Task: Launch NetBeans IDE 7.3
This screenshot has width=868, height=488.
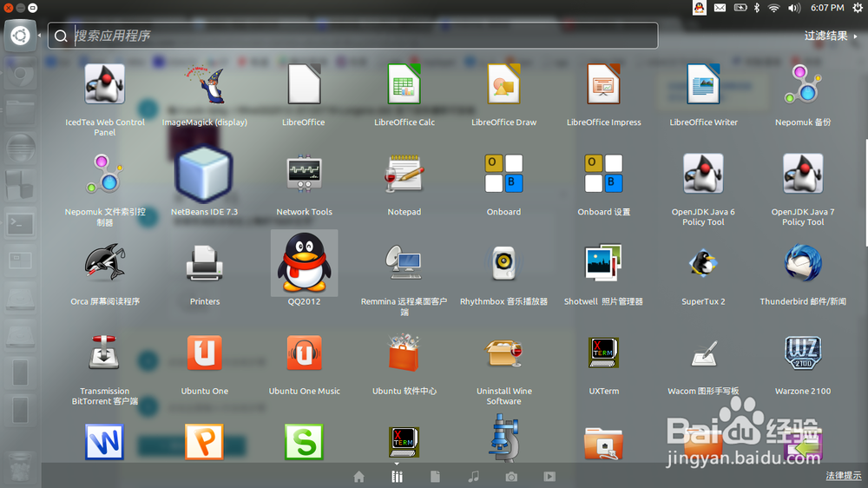Action: pos(204,174)
